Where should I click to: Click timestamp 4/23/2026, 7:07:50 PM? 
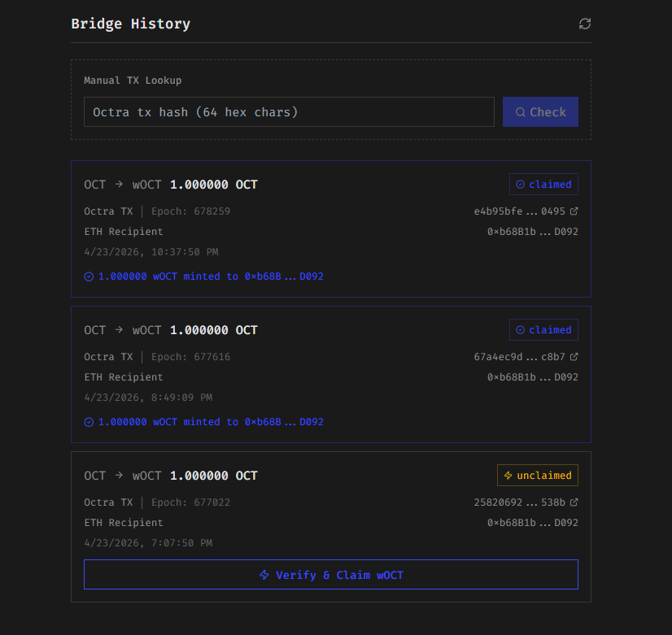pyautogui.click(x=148, y=543)
